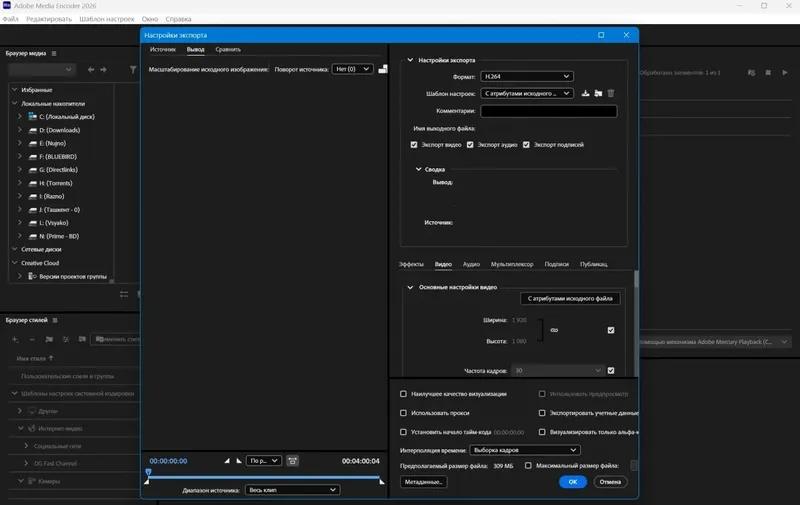This screenshot has height=505, width=800.
Task: Set the Out point marker icon
Action: pos(239,461)
